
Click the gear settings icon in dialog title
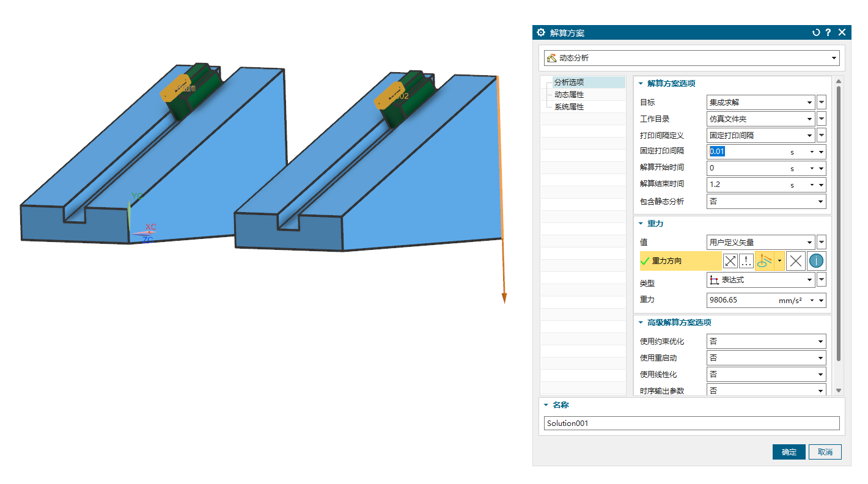click(x=540, y=32)
